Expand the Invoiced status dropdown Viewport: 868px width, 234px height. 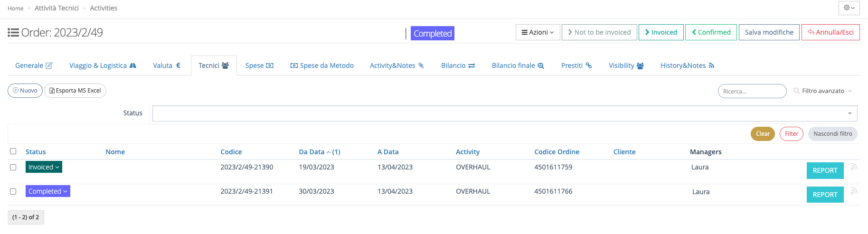pyautogui.click(x=44, y=167)
